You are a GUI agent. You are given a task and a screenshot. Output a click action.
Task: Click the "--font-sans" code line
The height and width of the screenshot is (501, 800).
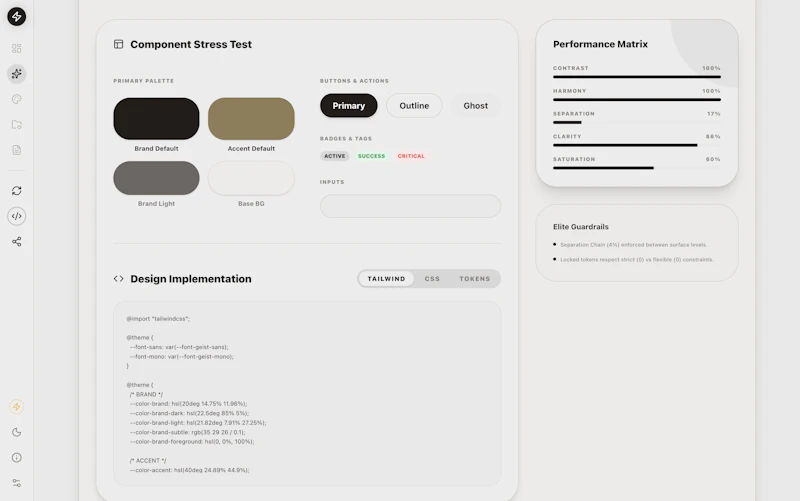(x=179, y=347)
